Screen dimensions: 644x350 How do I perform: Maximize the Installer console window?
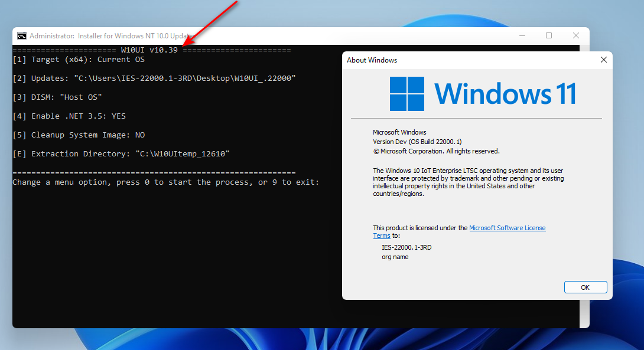(x=549, y=35)
